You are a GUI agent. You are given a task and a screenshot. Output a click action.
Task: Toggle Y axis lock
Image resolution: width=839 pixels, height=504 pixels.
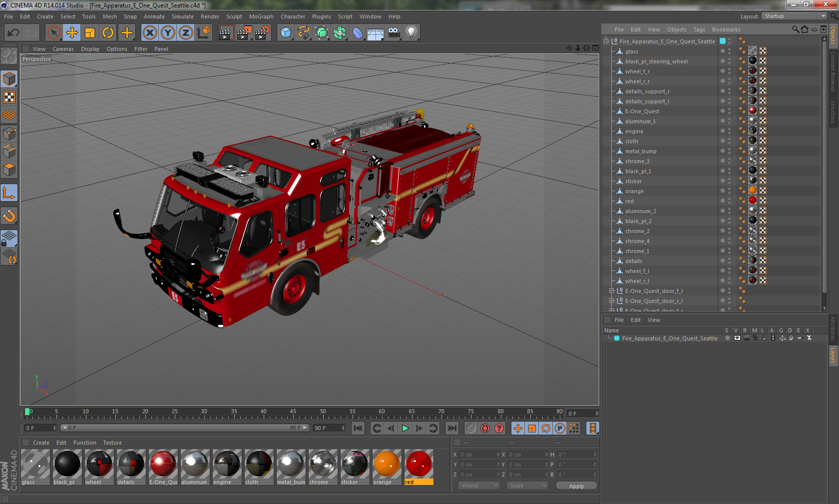[x=168, y=33]
